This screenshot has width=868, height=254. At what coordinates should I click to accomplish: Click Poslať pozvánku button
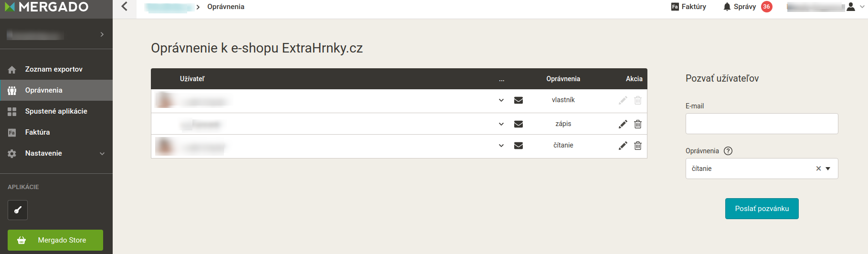pyautogui.click(x=762, y=209)
